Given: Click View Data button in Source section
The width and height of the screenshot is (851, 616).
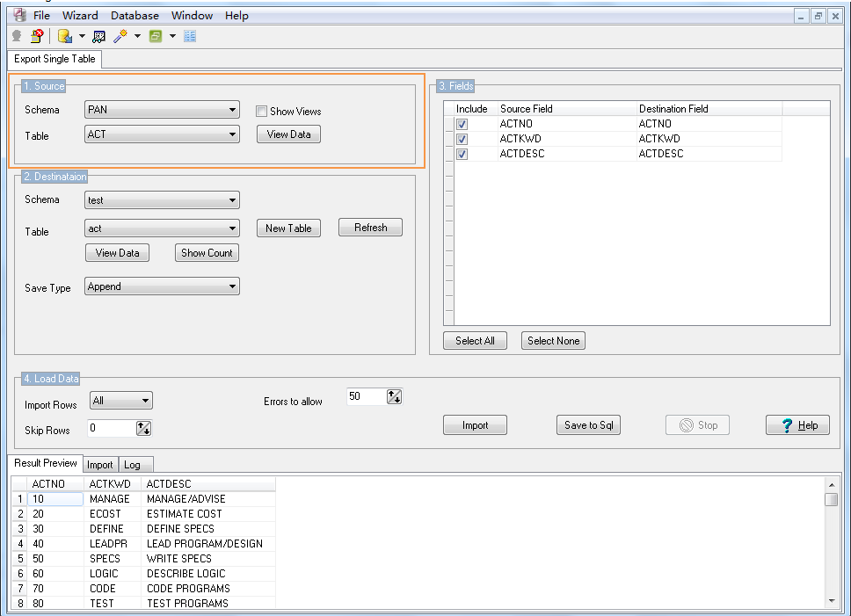Looking at the screenshot, I should point(288,134).
